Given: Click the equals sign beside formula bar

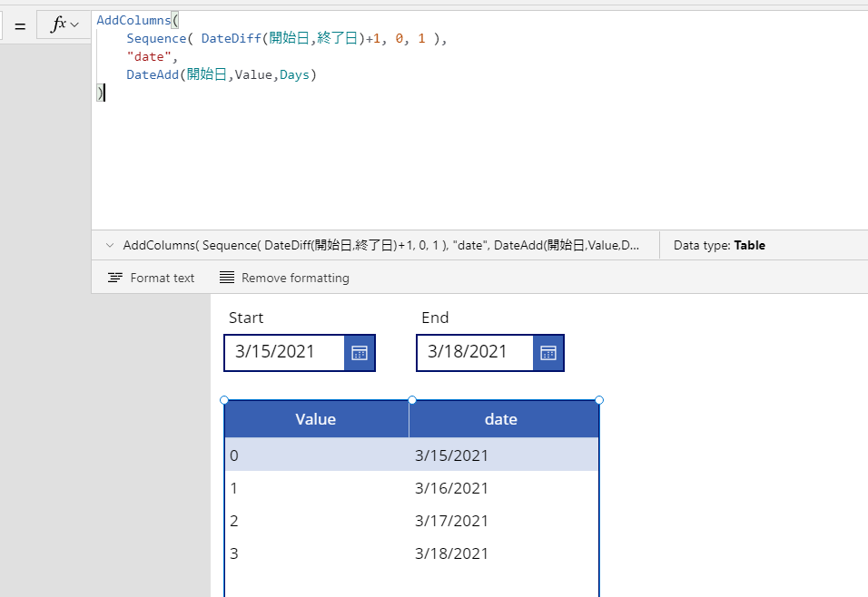Looking at the screenshot, I should 21,26.
